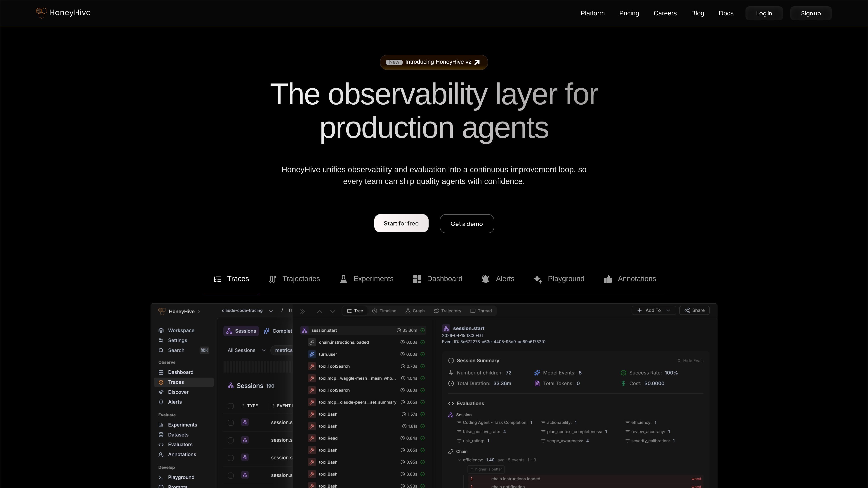Click the Share button
The width and height of the screenshot is (868, 488).
pyautogui.click(x=694, y=310)
